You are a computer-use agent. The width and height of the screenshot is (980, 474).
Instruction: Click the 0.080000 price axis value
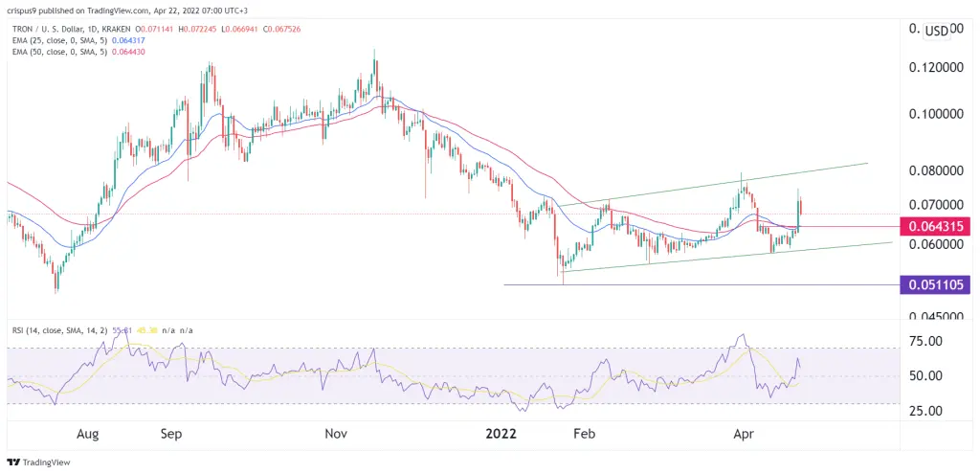click(x=936, y=170)
